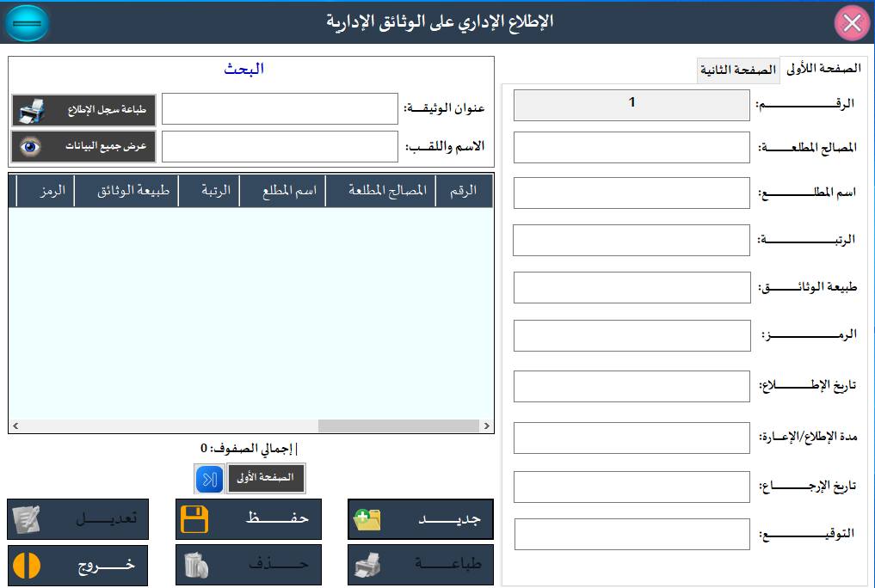875x588 pixels.
Task: Click the floppy disk save icon on حفظ
Action: click(195, 520)
